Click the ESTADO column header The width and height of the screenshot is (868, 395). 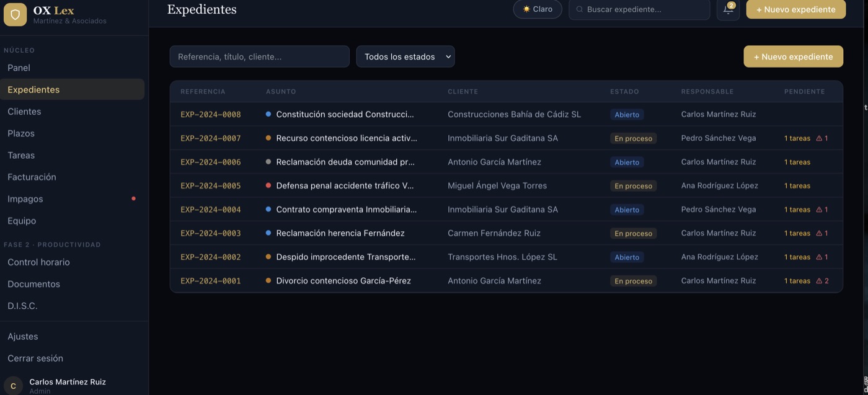(624, 92)
